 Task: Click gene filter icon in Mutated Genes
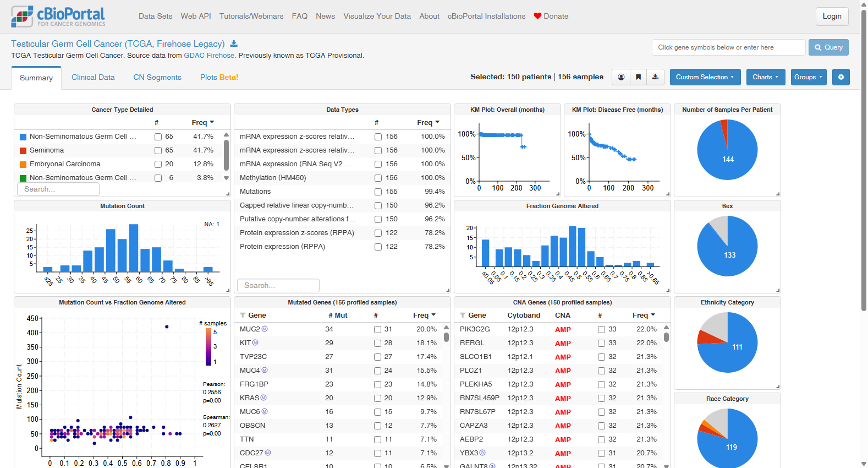[243, 315]
